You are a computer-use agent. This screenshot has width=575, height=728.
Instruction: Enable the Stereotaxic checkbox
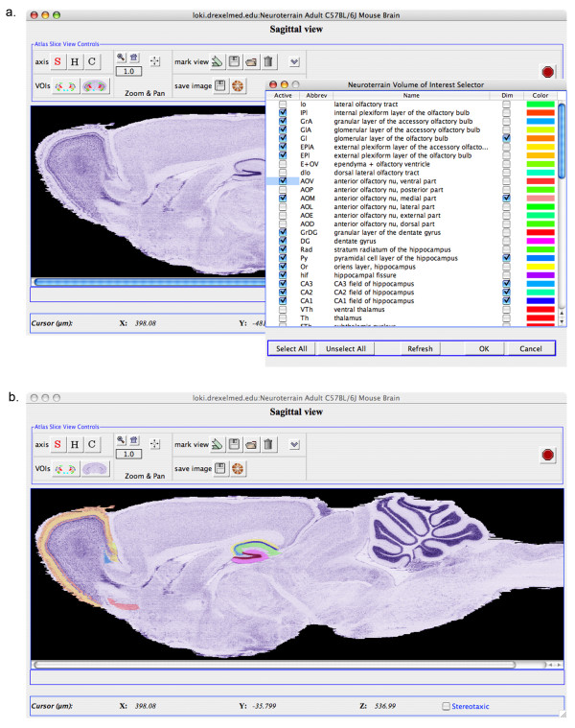coord(448,706)
